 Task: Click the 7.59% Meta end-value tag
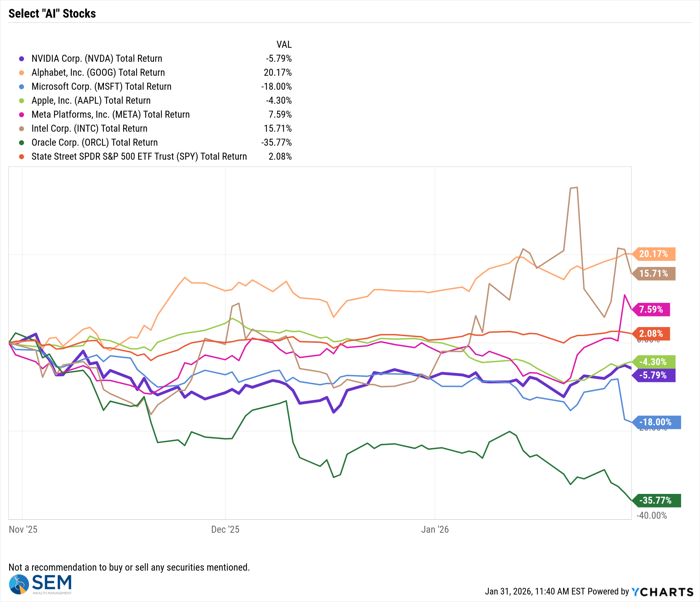(651, 310)
